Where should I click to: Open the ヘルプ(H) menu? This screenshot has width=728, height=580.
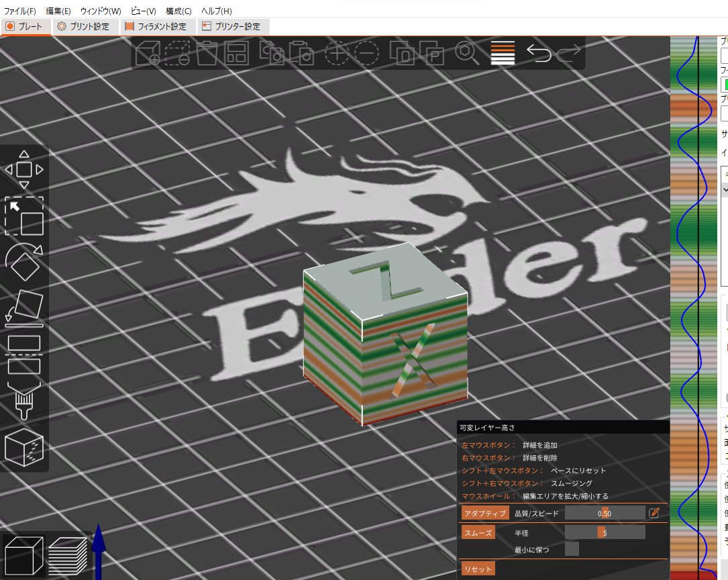216,11
